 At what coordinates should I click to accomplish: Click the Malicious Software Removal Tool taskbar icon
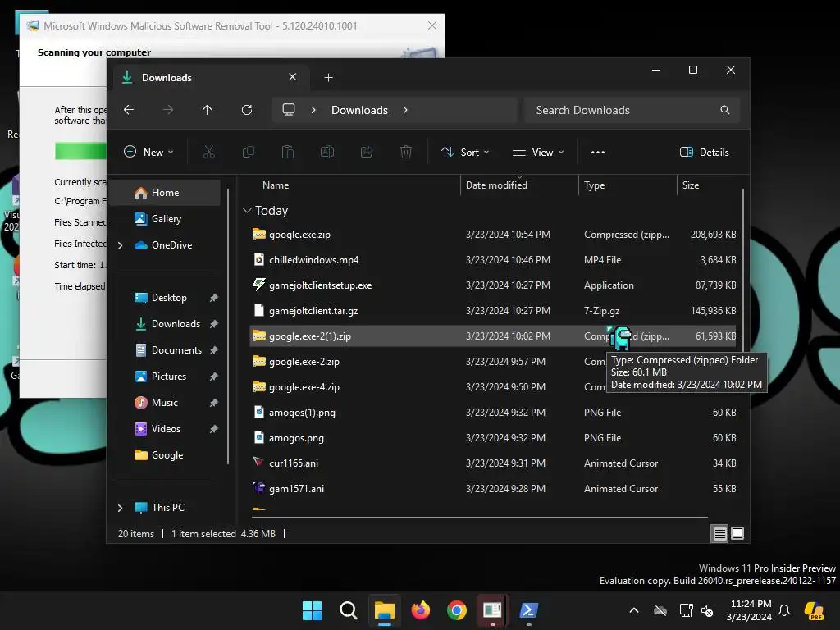(492, 610)
